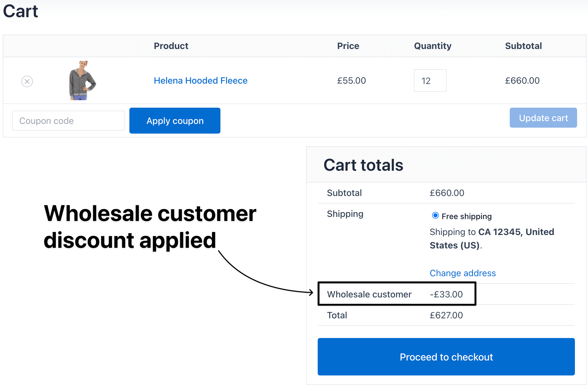Image resolution: width=588 pixels, height=387 pixels.
Task: Click the £627.00 total amount
Action: pyautogui.click(x=446, y=315)
